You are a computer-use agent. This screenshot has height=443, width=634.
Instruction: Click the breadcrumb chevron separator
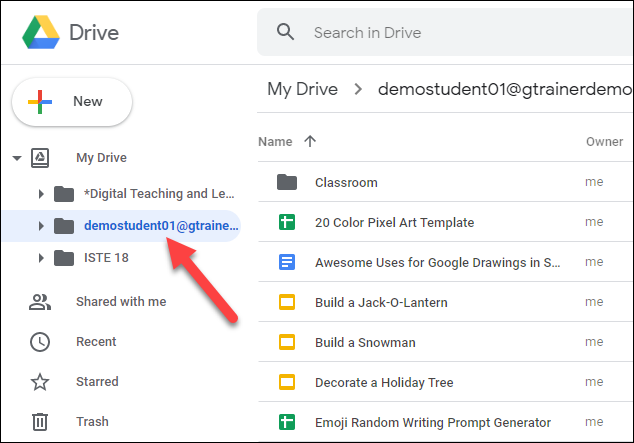click(x=358, y=89)
